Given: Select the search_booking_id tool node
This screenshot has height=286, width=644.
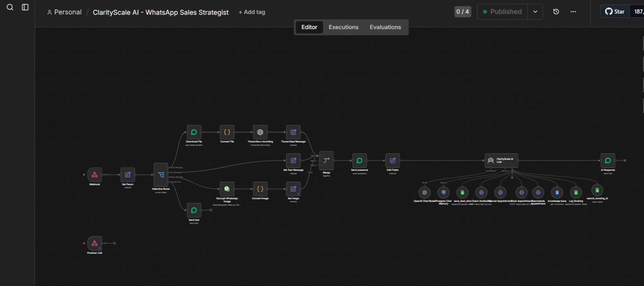Looking at the screenshot, I should point(597,189).
